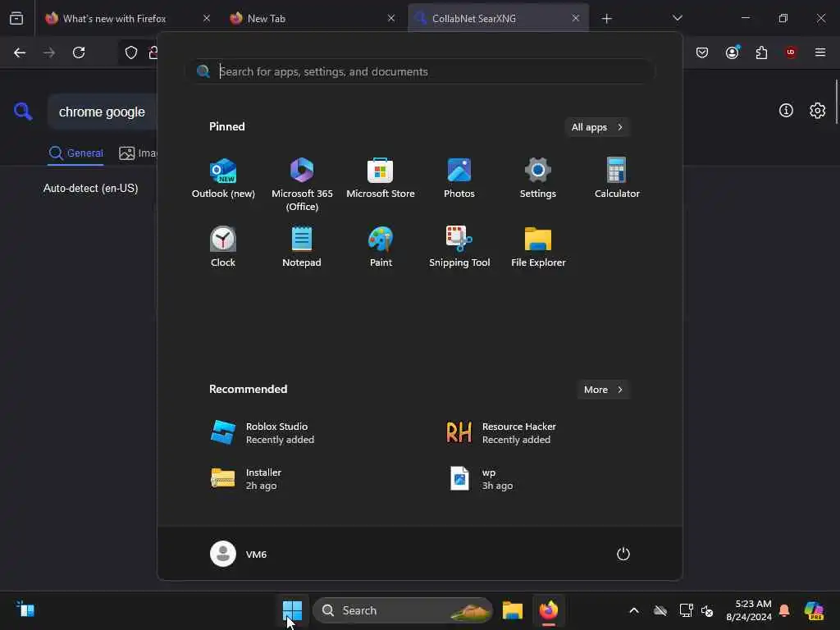The height and width of the screenshot is (630, 840).
Task: Open the Photos app
Action: pyautogui.click(x=459, y=178)
